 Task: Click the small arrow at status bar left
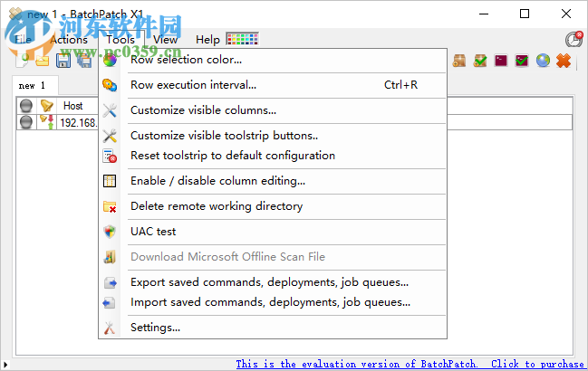tap(5, 365)
